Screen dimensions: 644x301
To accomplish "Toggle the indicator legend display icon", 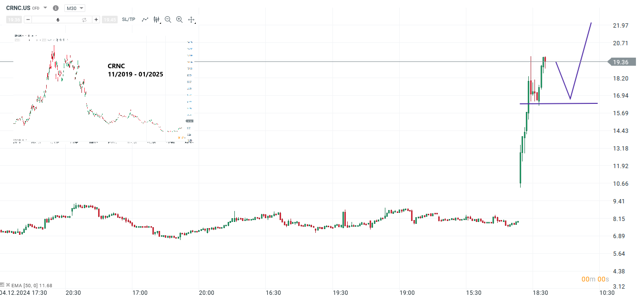I will click(3, 285).
